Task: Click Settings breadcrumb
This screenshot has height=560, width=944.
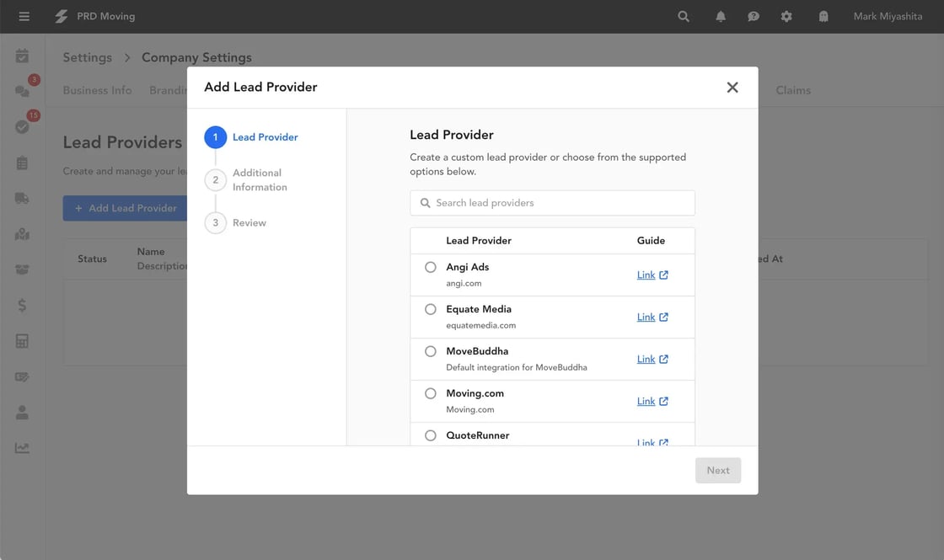Action: (x=88, y=57)
